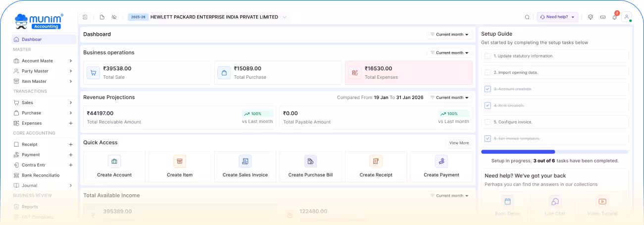Expand the Purchase menu chevron
Screen dimensions: 644x225
point(71,113)
